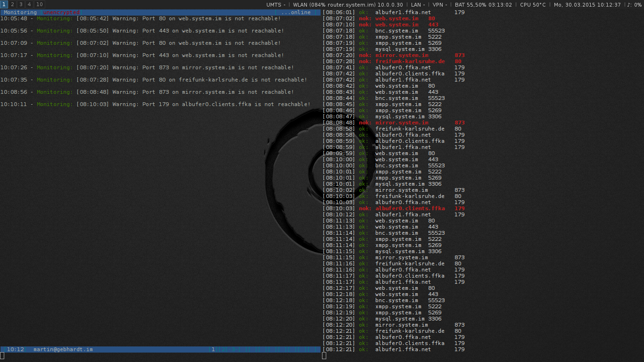Click the date Mo, 30.03.2015 clock
Viewport: 644px width, 362px height.
click(x=587, y=5)
